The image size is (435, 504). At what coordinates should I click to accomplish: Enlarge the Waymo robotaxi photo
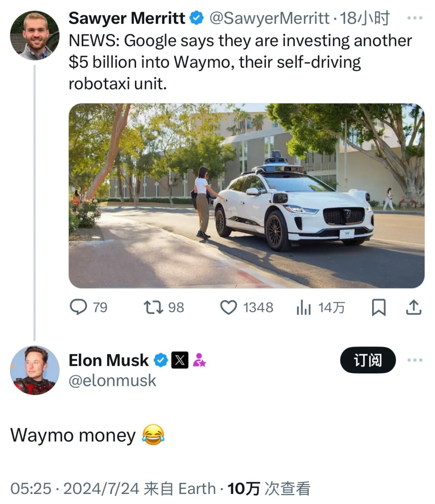246,196
